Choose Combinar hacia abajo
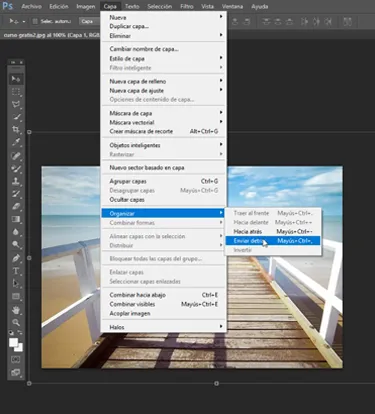 (163, 295)
